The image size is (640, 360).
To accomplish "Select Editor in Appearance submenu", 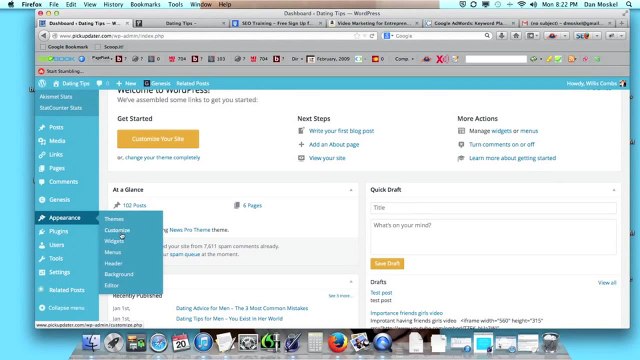I will pyautogui.click(x=111, y=285).
